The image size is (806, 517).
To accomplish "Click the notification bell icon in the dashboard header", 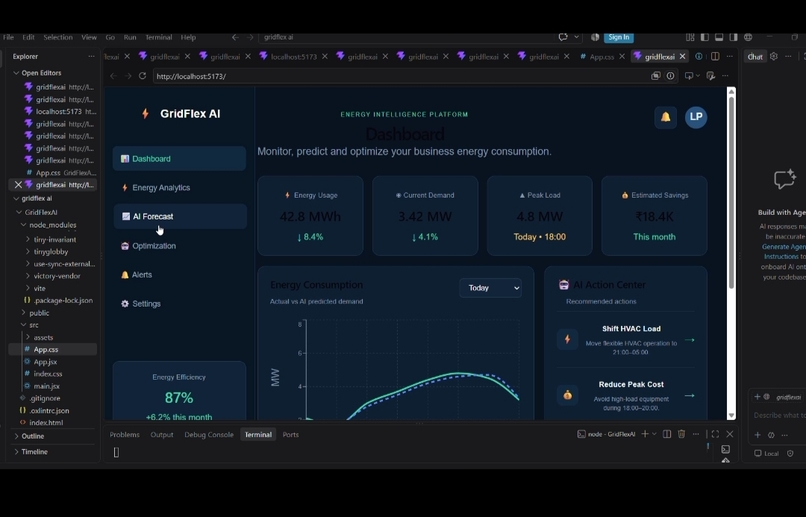I will click(665, 117).
